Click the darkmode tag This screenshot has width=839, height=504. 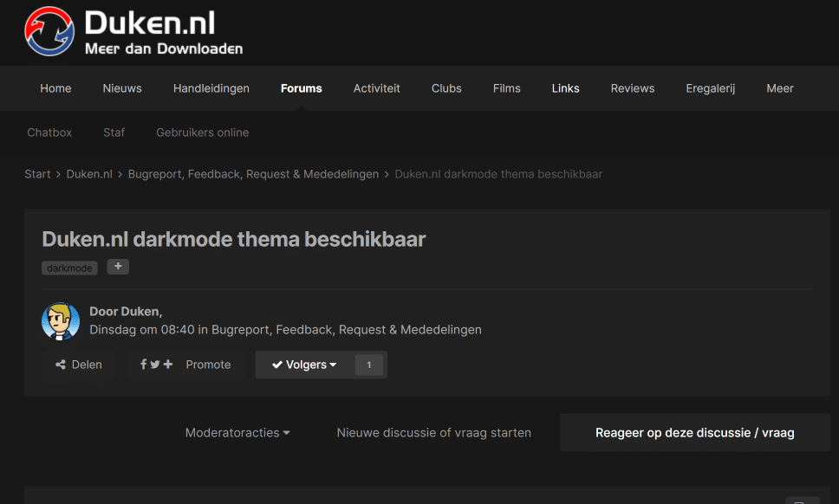click(69, 268)
